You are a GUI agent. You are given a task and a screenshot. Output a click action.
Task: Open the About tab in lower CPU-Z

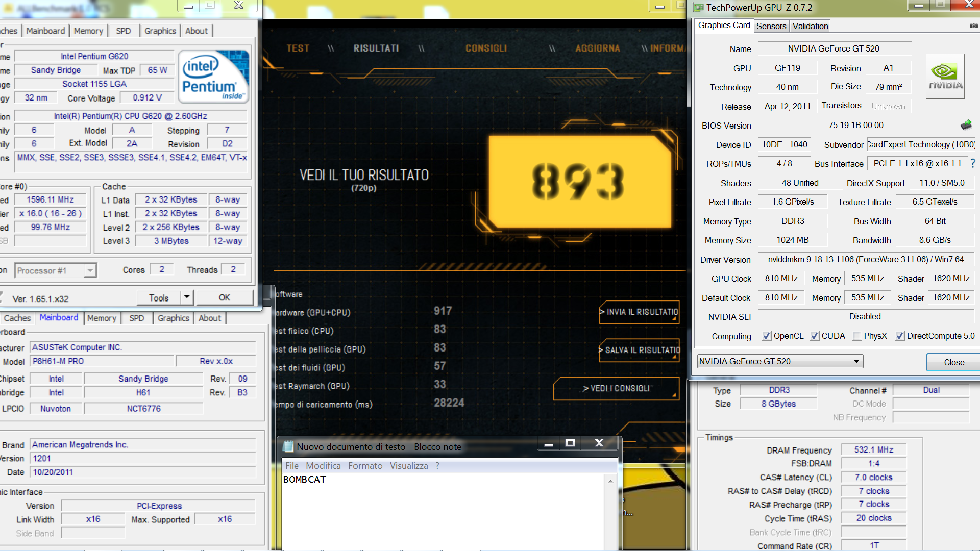coord(210,318)
